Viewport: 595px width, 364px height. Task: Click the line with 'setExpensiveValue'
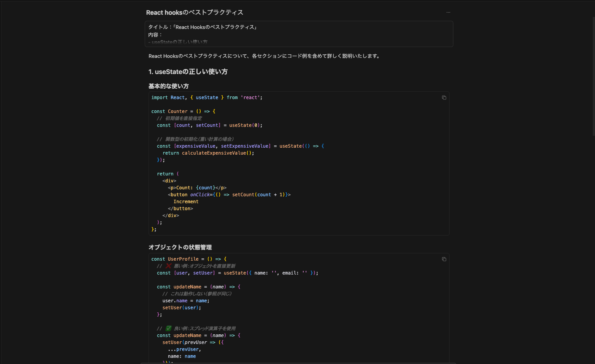tap(240, 146)
